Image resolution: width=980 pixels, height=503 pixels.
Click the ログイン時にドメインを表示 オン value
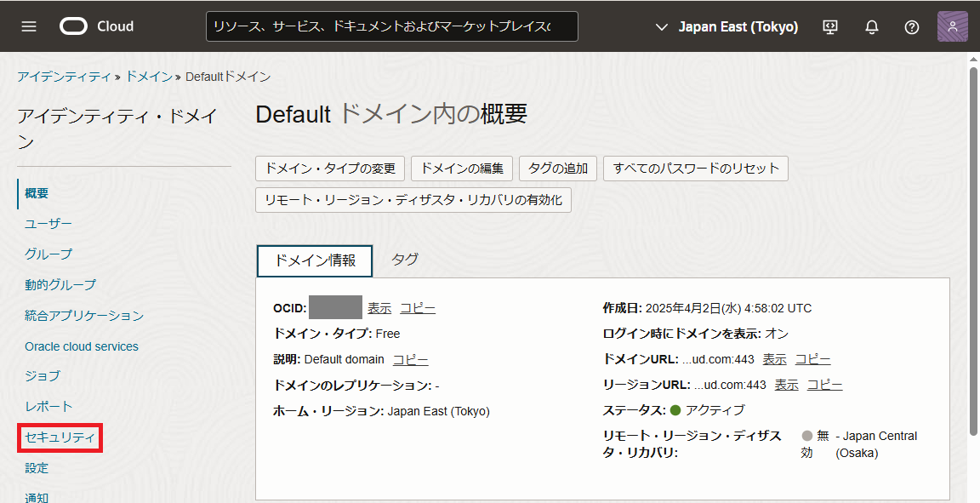coord(776,334)
